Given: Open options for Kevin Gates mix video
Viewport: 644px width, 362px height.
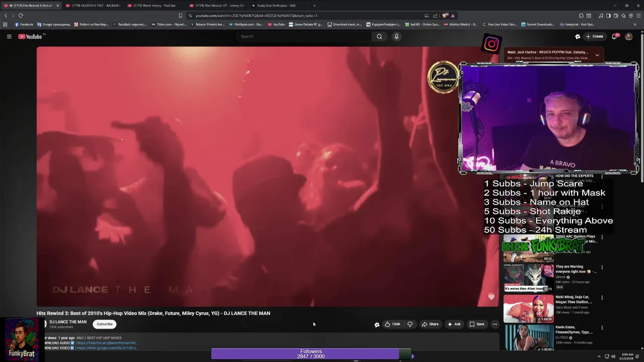Looking at the screenshot, I should (x=602, y=328).
